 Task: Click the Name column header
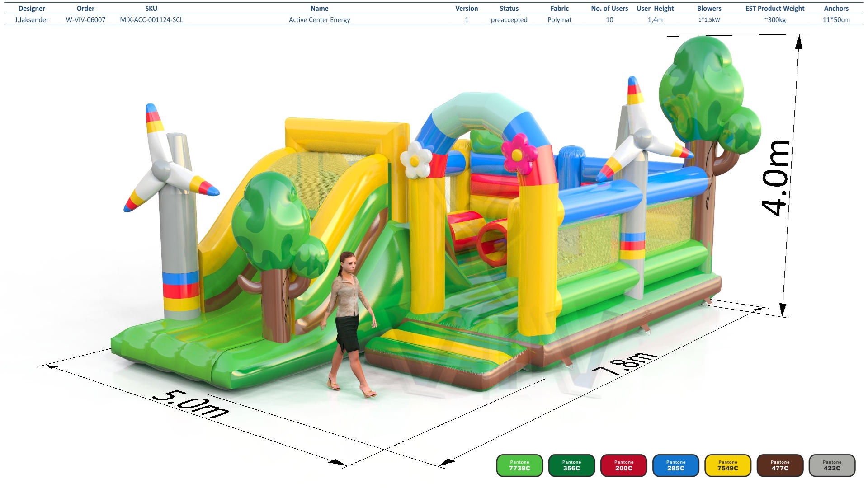(320, 9)
